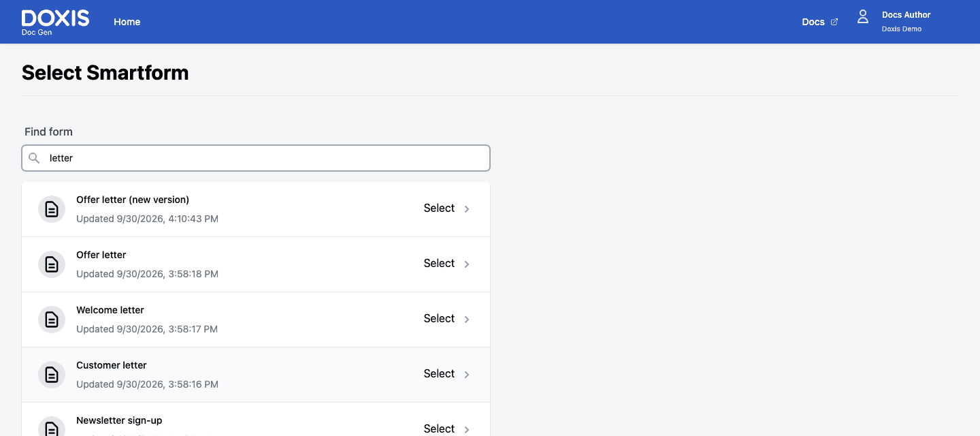Click the Select Smartform heading
This screenshot has height=436, width=980.
pyautogui.click(x=105, y=73)
